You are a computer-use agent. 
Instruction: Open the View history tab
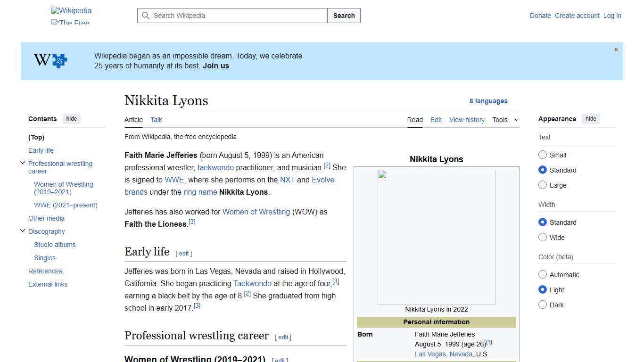[466, 120]
